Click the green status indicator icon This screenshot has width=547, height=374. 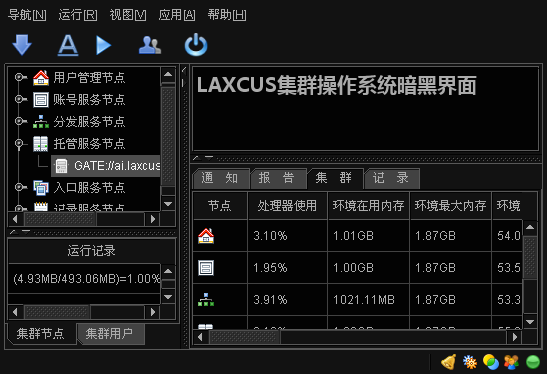pos(533,362)
